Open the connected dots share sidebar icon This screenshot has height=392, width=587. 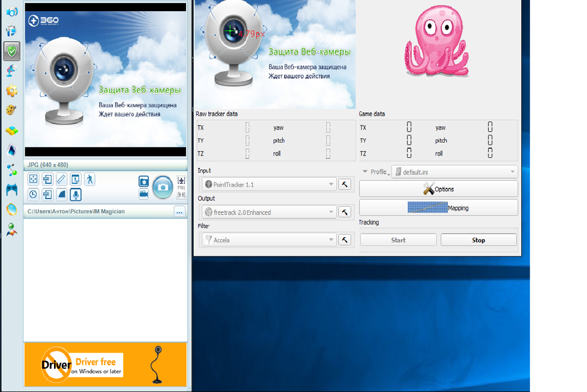(12, 170)
